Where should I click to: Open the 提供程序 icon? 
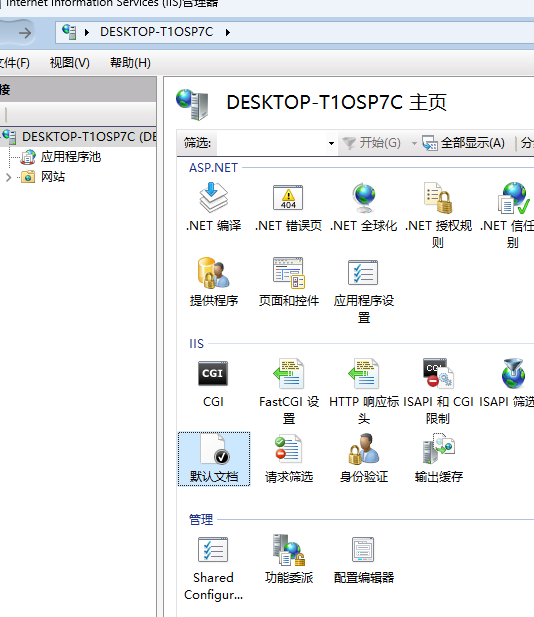[213, 272]
